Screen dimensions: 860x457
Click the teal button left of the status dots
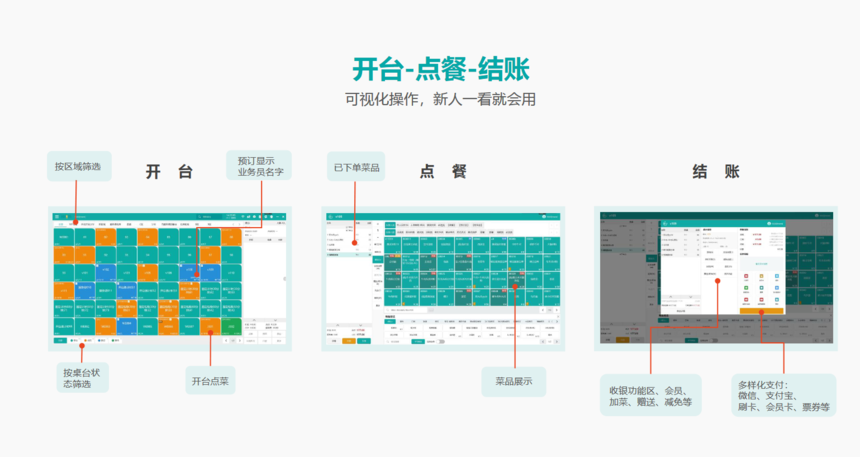[60, 341]
